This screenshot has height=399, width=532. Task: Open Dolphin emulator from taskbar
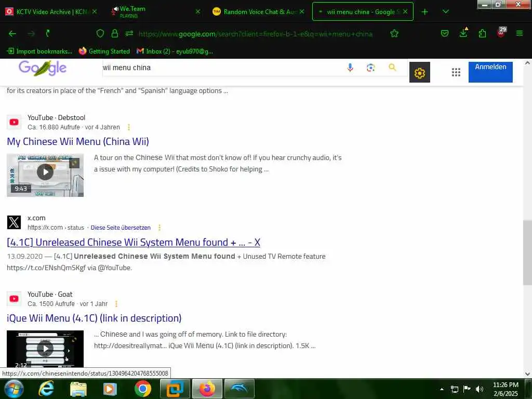240,389
